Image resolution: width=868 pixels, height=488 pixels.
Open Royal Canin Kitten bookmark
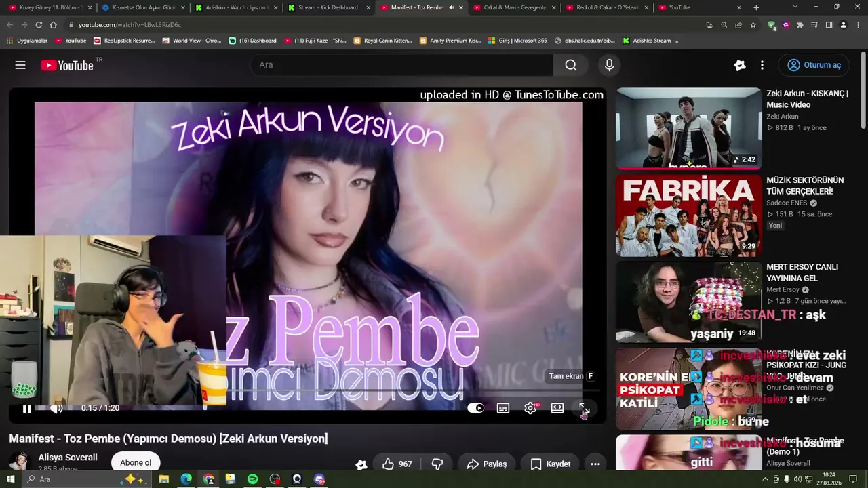[x=382, y=41]
